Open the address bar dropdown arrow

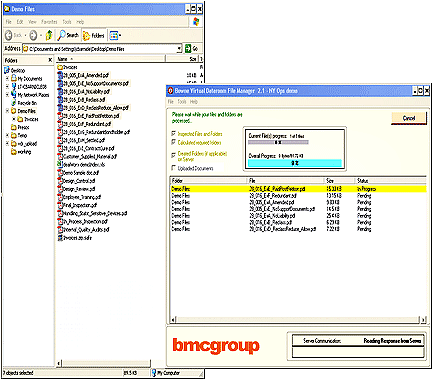[179, 49]
